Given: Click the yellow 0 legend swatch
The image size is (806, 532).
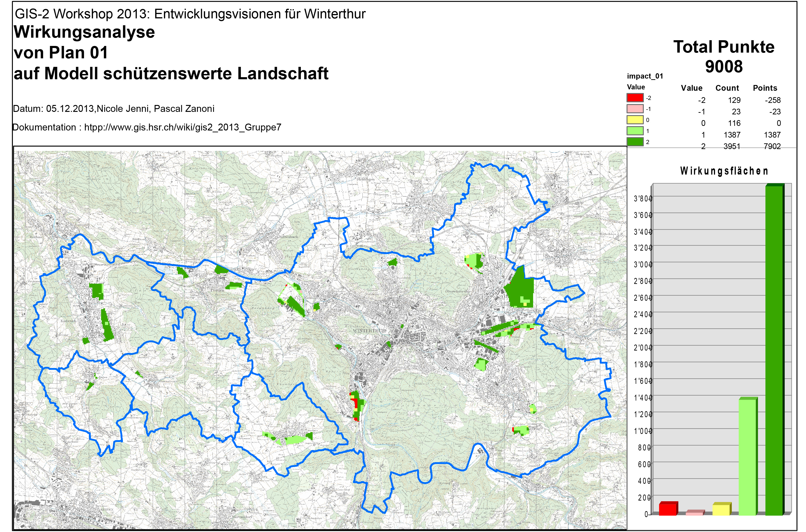Looking at the screenshot, I should (x=635, y=120).
